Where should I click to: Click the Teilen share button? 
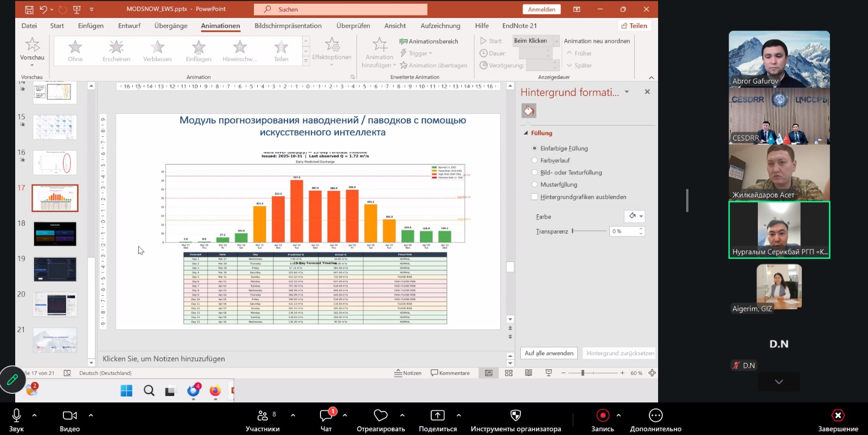coord(634,25)
